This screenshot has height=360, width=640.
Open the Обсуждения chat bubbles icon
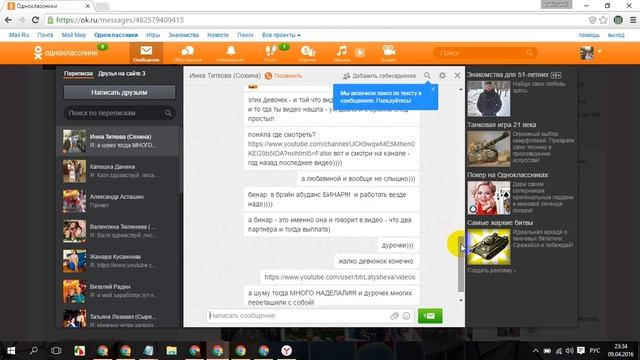[187, 53]
